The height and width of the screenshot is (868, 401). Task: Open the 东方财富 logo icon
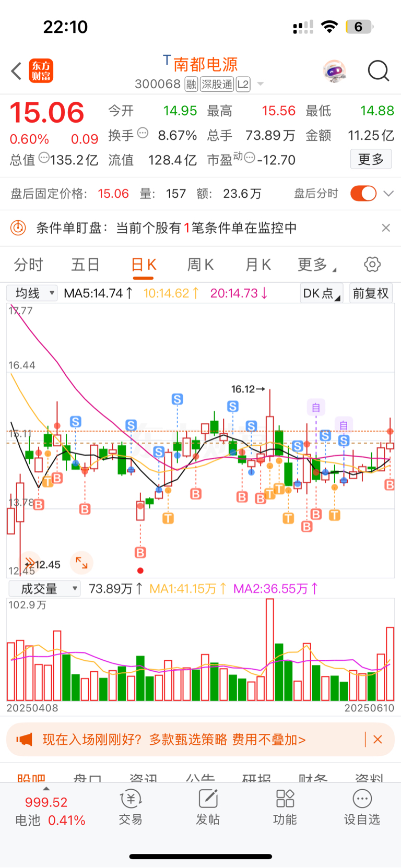pyautogui.click(x=41, y=71)
